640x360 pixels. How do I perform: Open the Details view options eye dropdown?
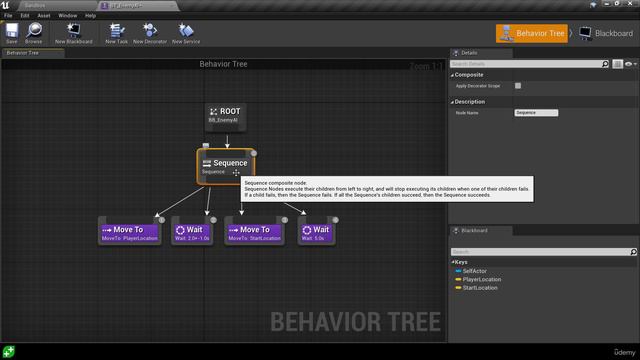[x=630, y=64]
